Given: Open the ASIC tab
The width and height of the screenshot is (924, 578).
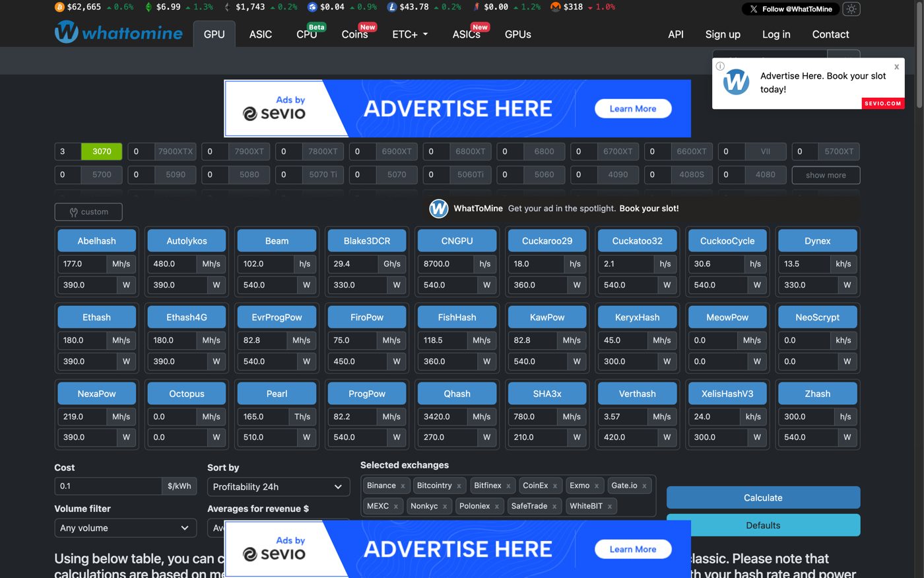Looking at the screenshot, I should [x=261, y=34].
